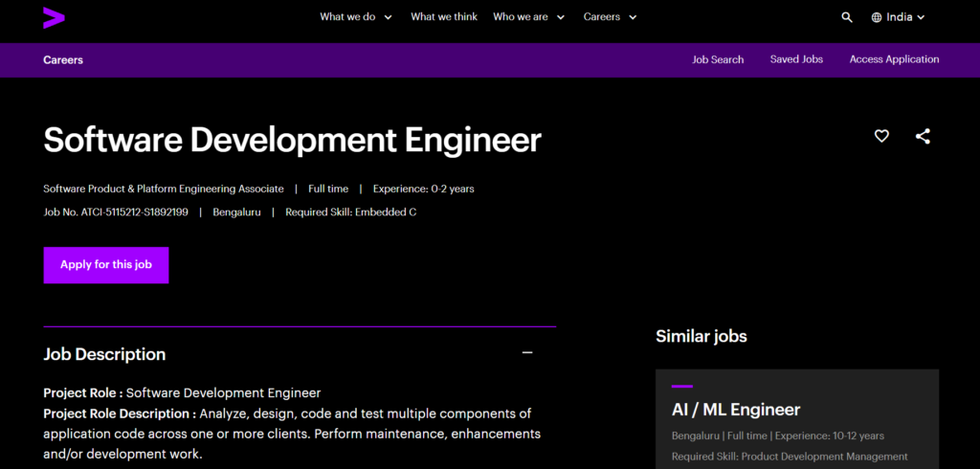Go to the Job Search tab
The height and width of the screenshot is (469, 980).
click(718, 59)
